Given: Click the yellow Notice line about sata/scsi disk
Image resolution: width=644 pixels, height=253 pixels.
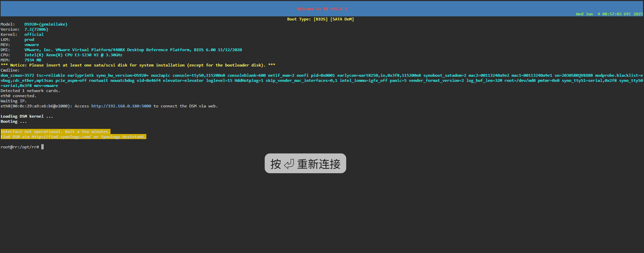Looking at the screenshot, I should (x=138, y=65).
